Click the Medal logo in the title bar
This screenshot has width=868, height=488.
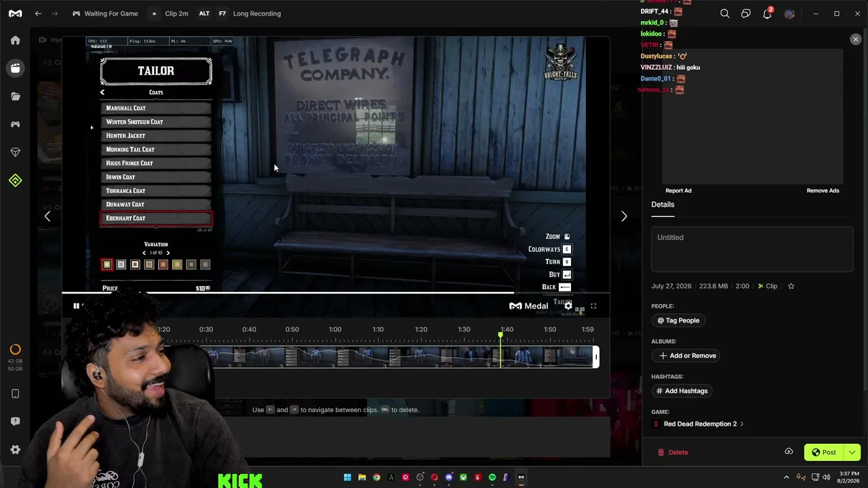[x=15, y=14]
